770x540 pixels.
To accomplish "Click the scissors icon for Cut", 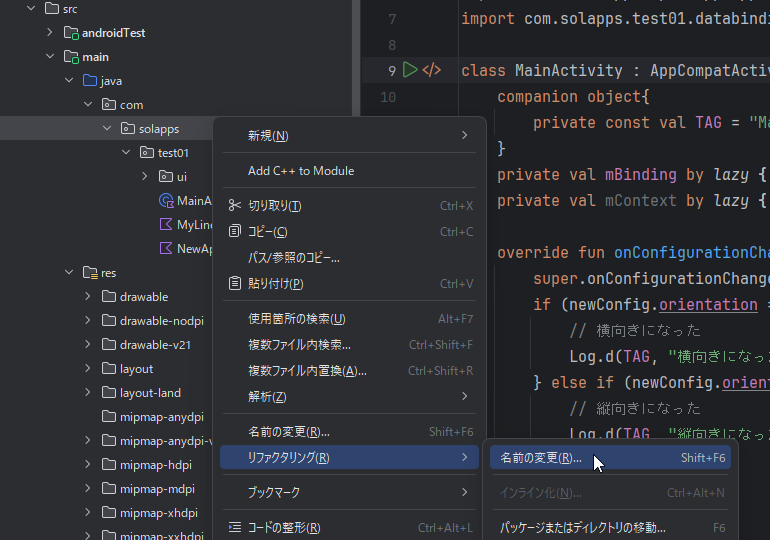I will click(x=235, y=206).
